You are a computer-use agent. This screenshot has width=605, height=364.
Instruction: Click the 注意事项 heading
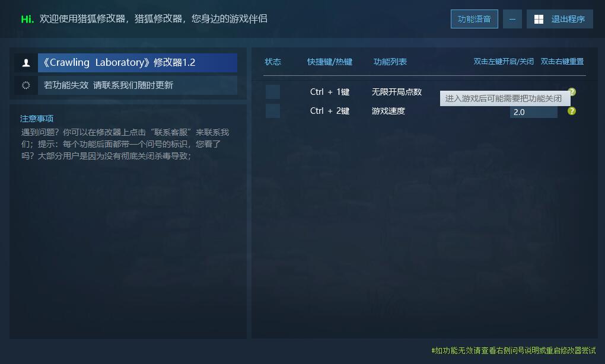click(x=37, y=119)
